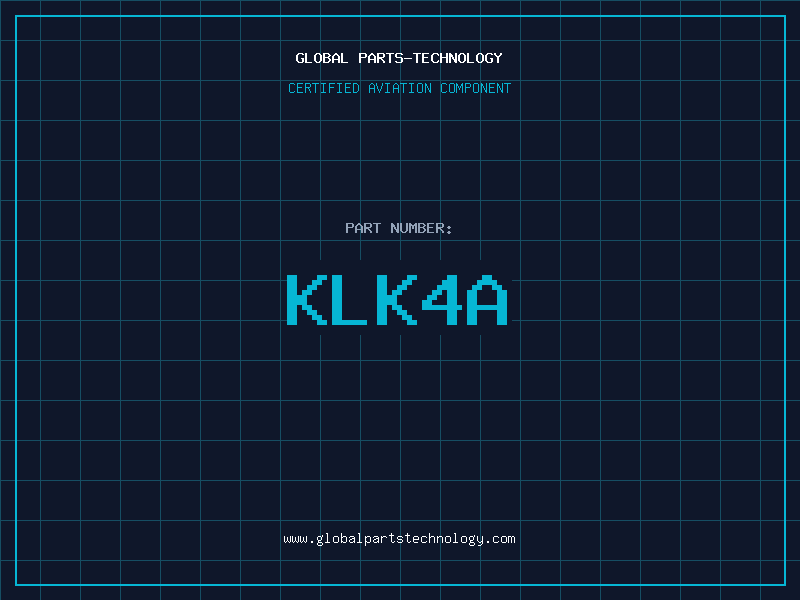Screen dimensions: 800x600
Task: Open the www.globalpartstechnology.com link
Action: point(399,539)
